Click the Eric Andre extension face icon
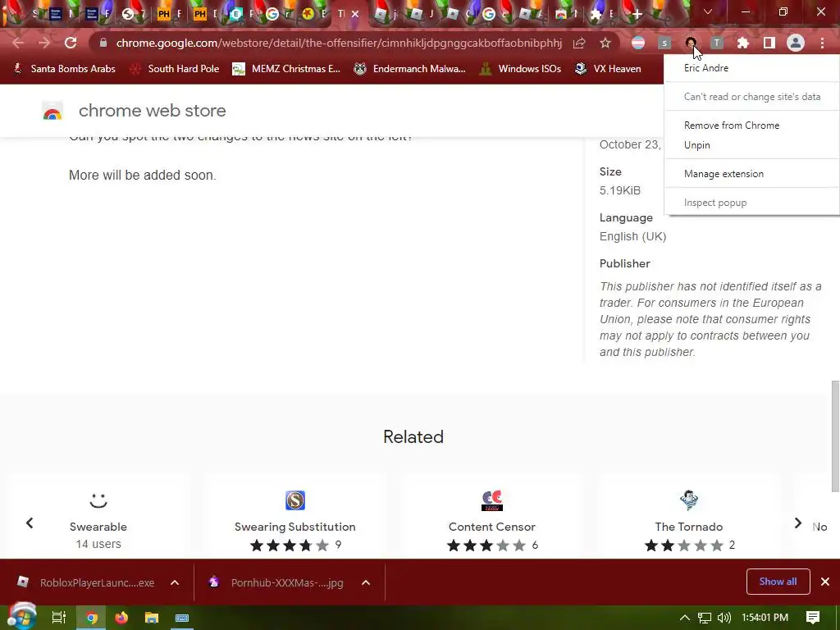Viewport: 840px width, 630px height. [x=691, y=43]
